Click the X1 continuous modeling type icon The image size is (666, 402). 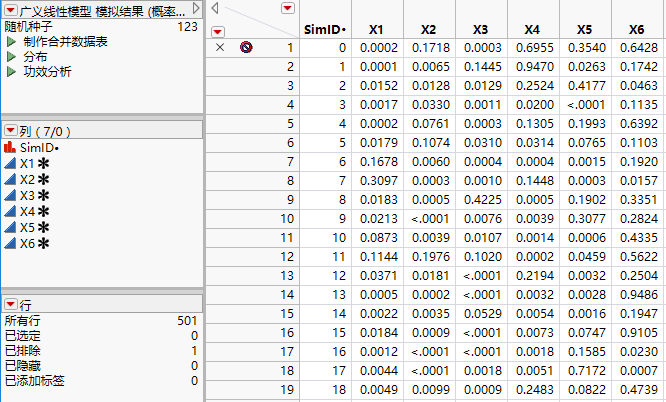(10, 164)
